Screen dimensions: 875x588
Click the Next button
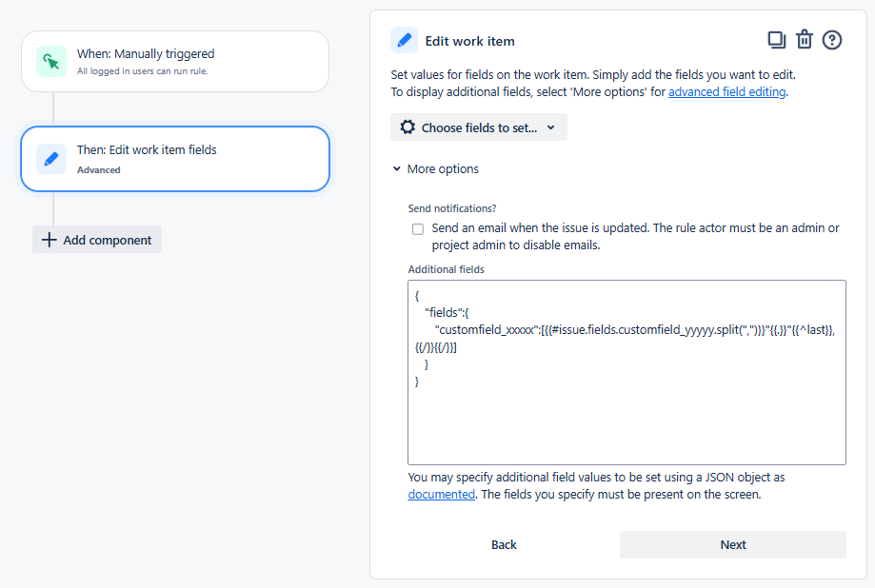(x=732, y=544)
